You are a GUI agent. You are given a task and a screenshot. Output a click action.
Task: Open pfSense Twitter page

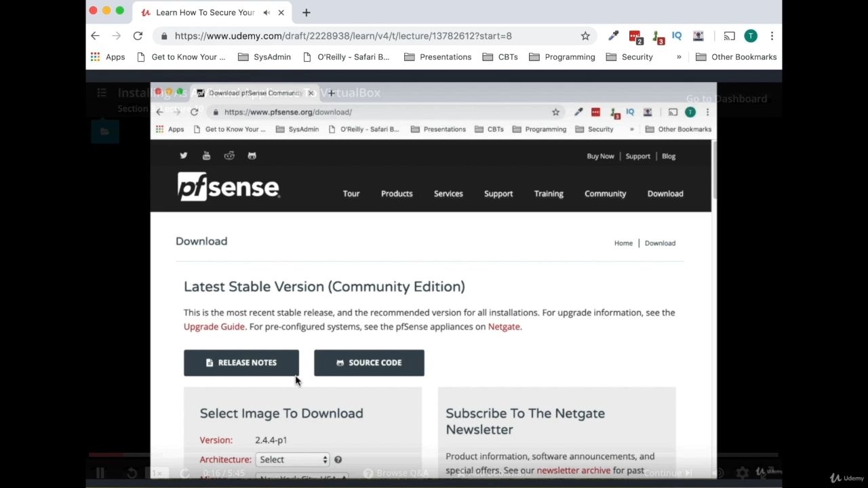[x=183, y=156]
